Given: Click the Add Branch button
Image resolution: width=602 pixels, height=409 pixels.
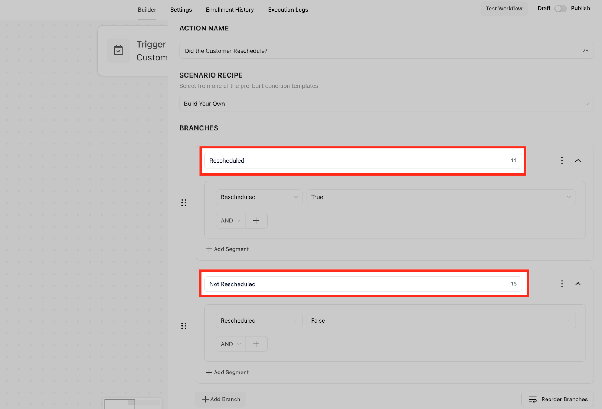Looking at the screenshot, I should click(x=221, y=399).
